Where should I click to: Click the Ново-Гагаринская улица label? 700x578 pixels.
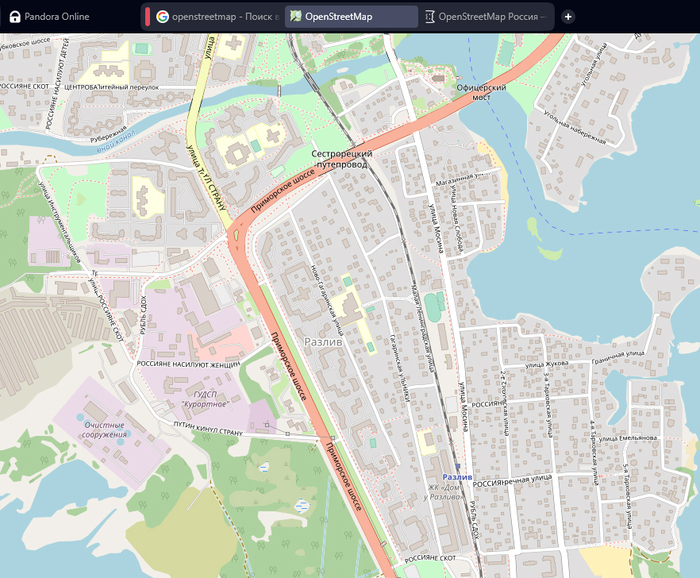327,300
